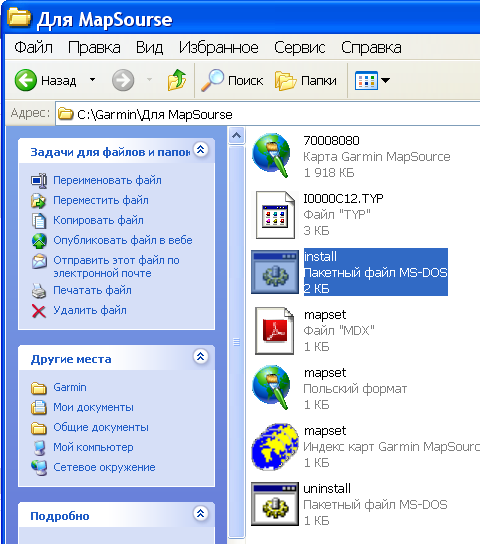Click the Мои документы icon
Screen dimensions: 480x544
[x=38, y=408]
